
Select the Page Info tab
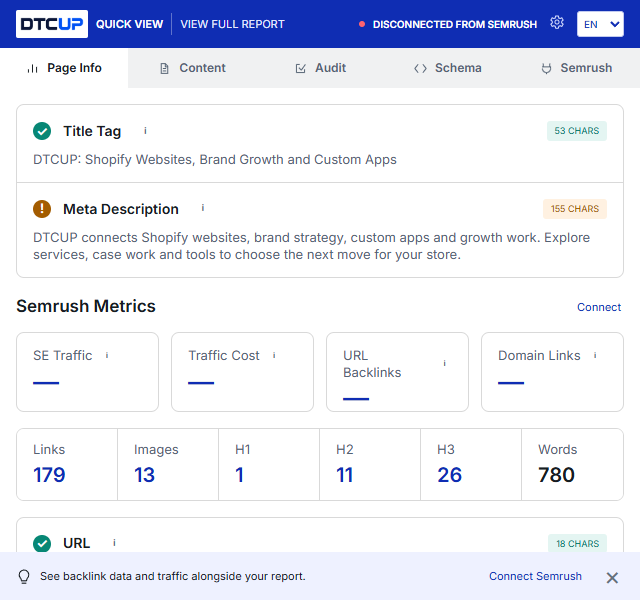tap(64, 68)
